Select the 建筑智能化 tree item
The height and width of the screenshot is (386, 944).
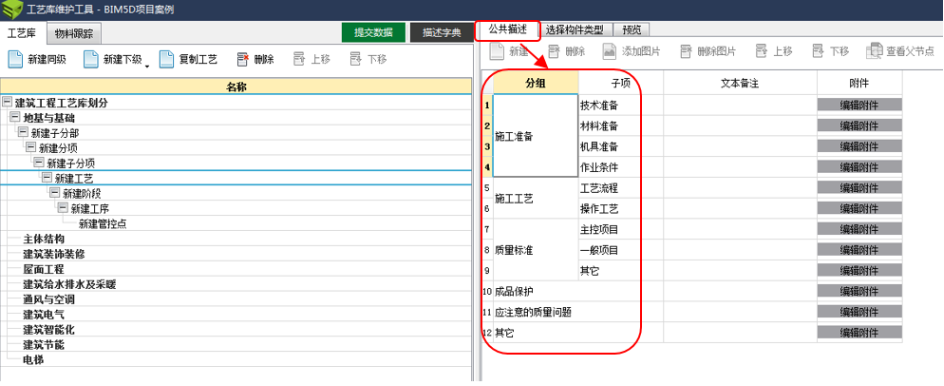click(x=49, y=330)
